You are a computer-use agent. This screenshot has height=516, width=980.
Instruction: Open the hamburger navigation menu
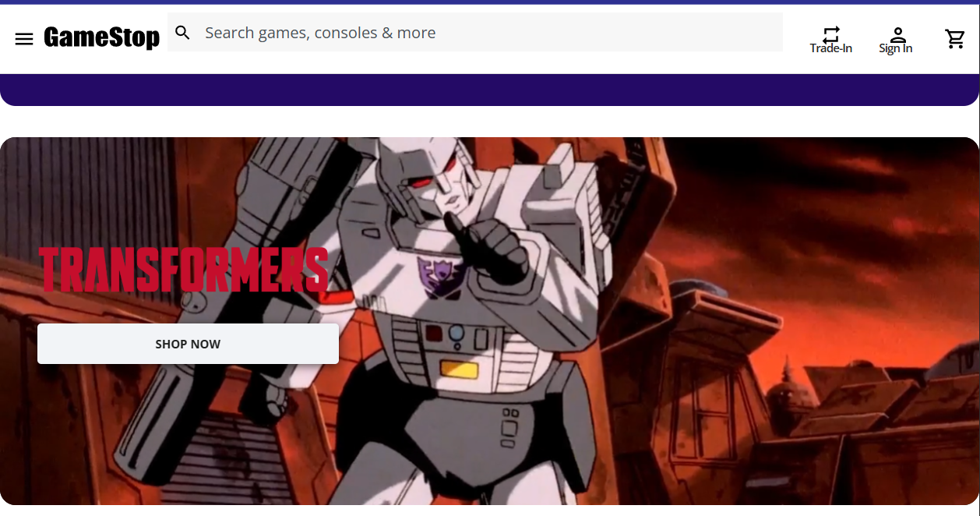point(24,38)
